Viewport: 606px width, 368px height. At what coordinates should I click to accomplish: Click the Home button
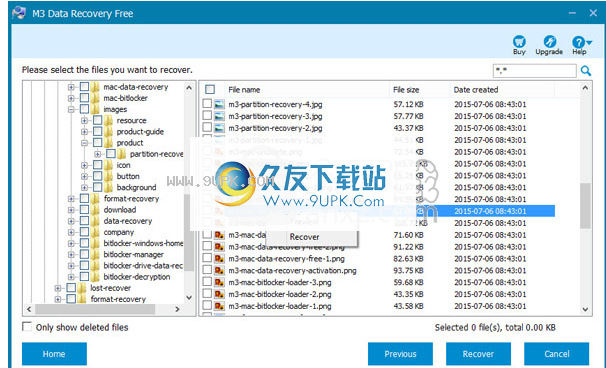point(54,354)
